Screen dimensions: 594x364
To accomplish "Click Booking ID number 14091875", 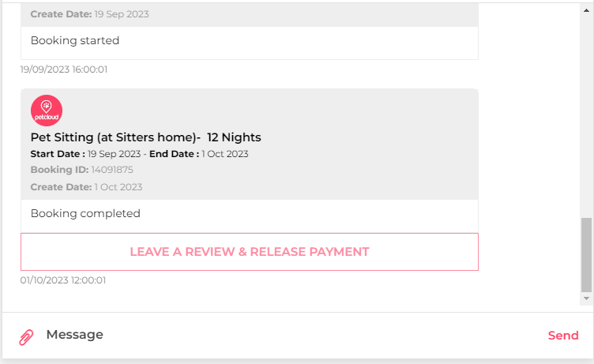I will pos(112,170).
